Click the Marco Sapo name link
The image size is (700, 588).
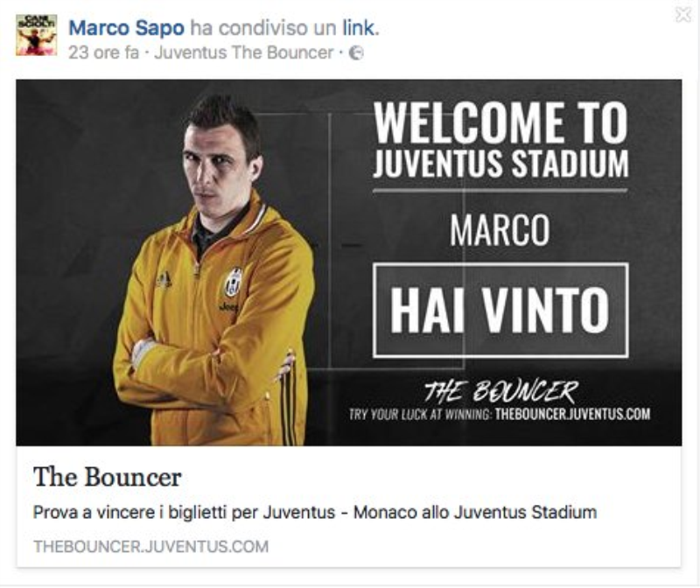[126, 28]
